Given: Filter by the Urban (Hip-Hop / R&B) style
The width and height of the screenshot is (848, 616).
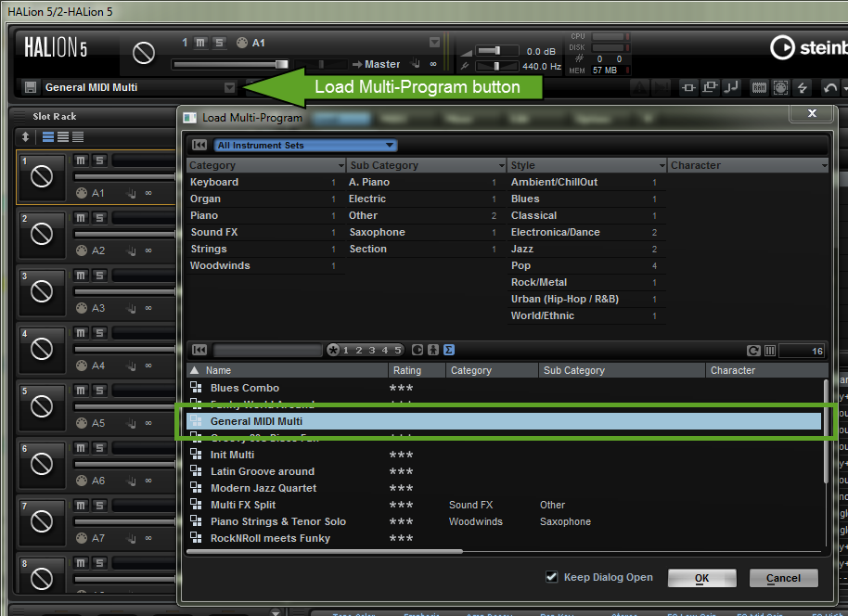Looking at the screenshot, I should coord(585,299).
